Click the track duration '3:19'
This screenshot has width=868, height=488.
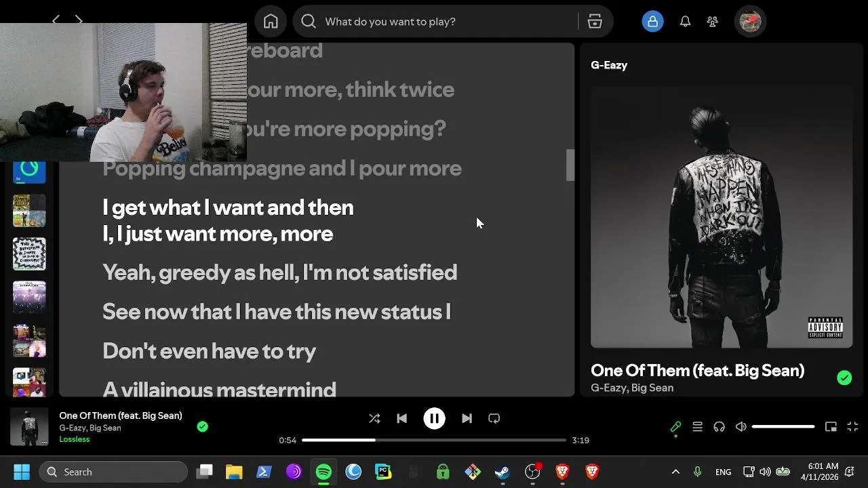tap(580, 440)
